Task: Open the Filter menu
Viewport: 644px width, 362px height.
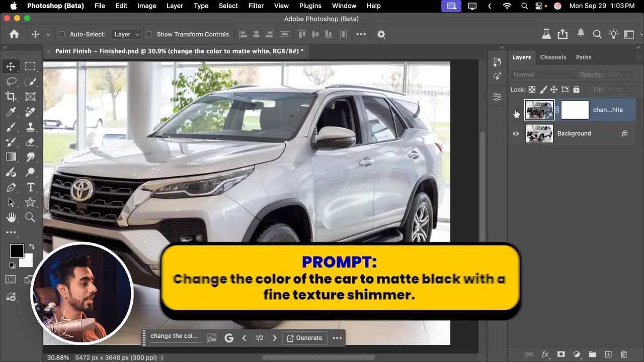Action: tap(256, 6)
